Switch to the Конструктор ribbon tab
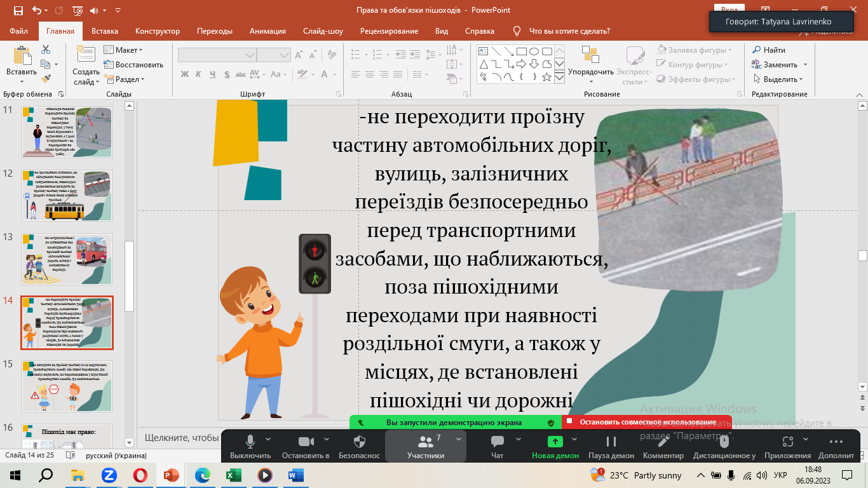Viewport: 868px width, 488px height. pos(158,31)
